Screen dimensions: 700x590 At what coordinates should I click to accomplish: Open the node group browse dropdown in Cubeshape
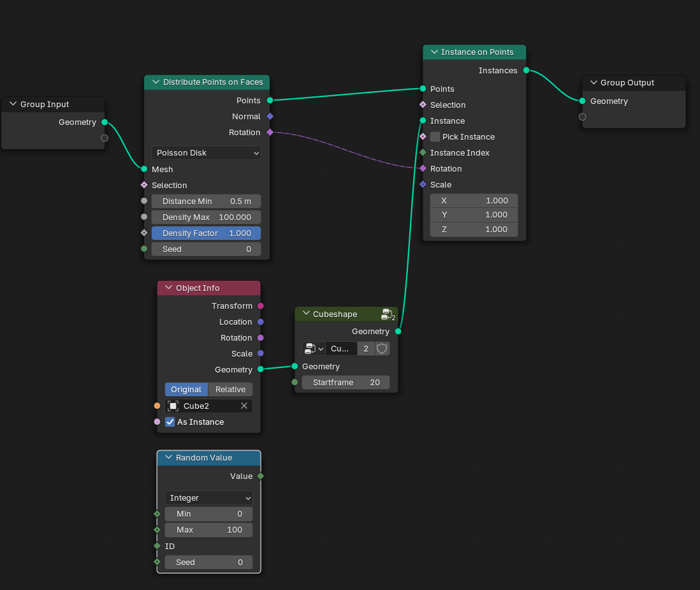point(314,348)
